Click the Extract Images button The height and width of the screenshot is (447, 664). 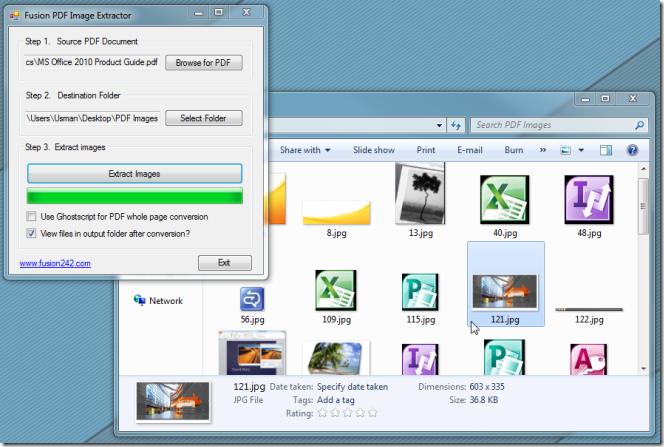[x=135, y=174]
